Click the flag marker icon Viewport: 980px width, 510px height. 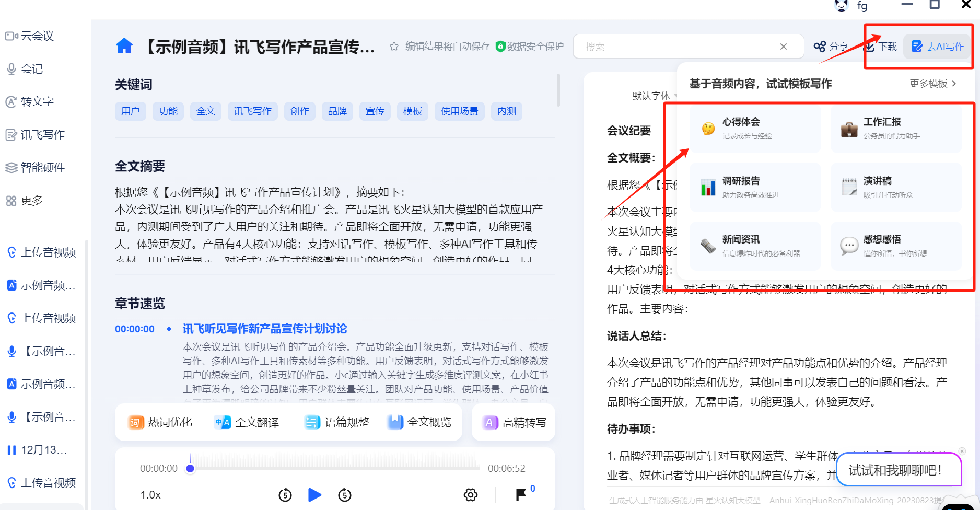521,495
